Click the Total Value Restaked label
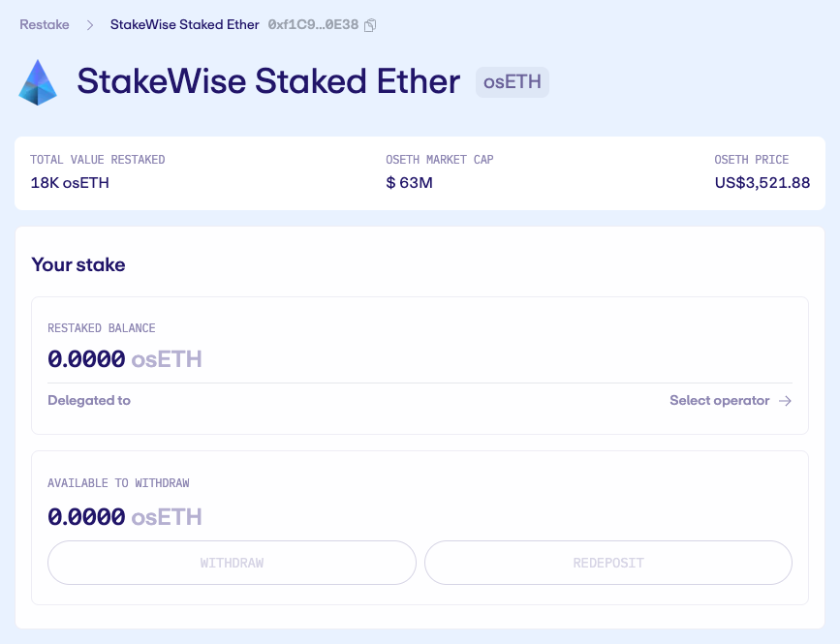840x644 pixels. (x=98, y=160)
